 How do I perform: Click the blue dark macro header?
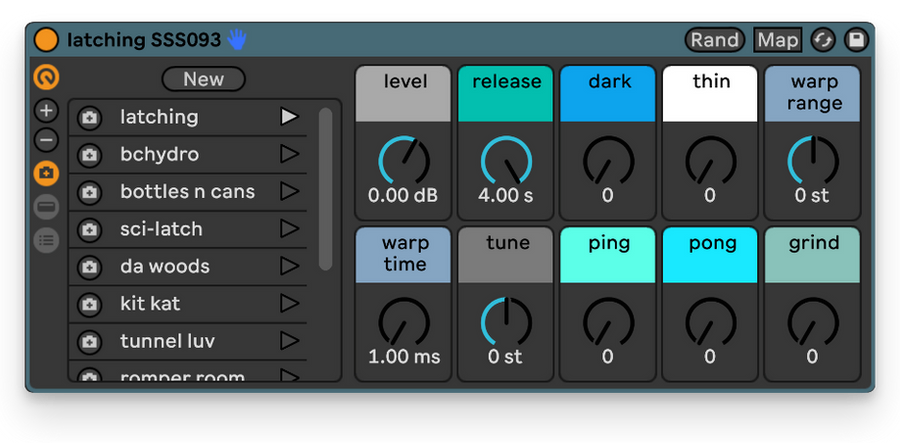[608, 94]
